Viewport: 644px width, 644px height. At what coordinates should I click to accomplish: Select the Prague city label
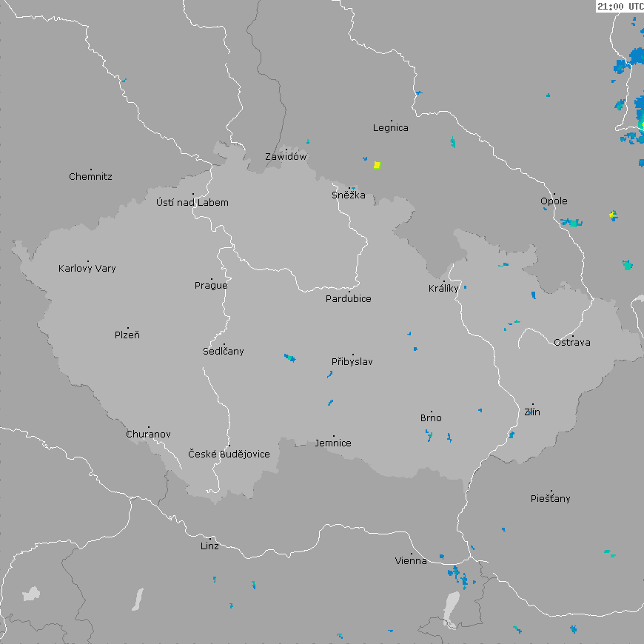click(x=211, y=286)
